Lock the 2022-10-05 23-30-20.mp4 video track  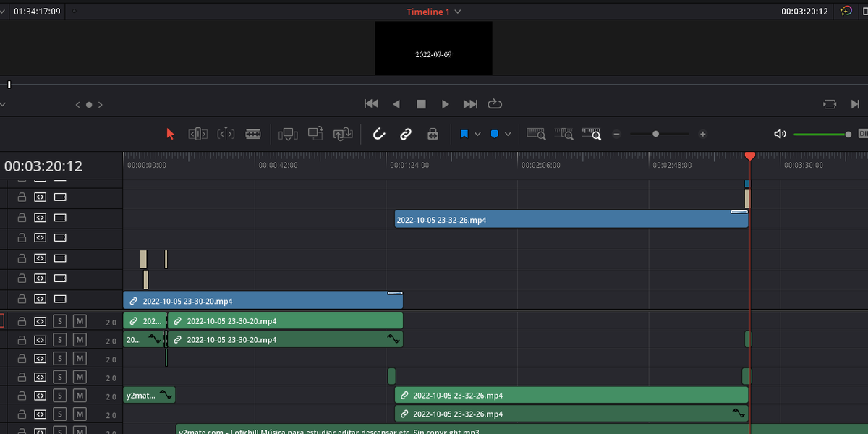[x=22, y=299]
